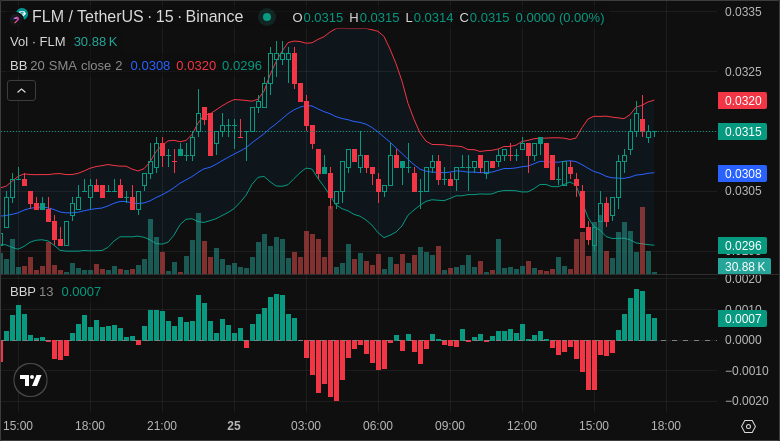This screenshot has width=780, height=441.
Task: Click the blue 0.0308 basis price label
Action: click(x=742, y=174)
